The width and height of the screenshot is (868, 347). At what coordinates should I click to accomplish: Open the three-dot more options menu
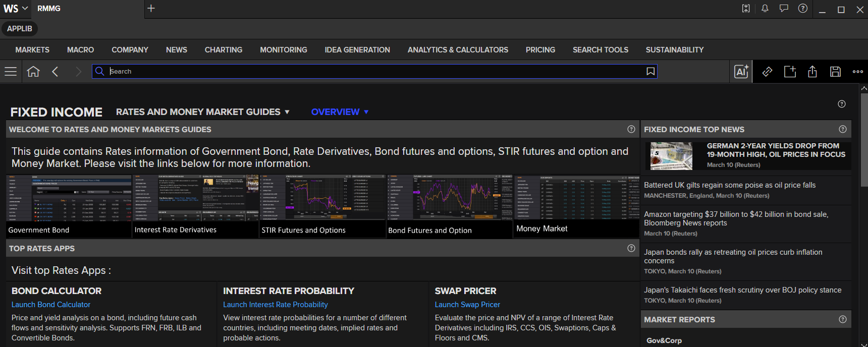pos(858,72)
